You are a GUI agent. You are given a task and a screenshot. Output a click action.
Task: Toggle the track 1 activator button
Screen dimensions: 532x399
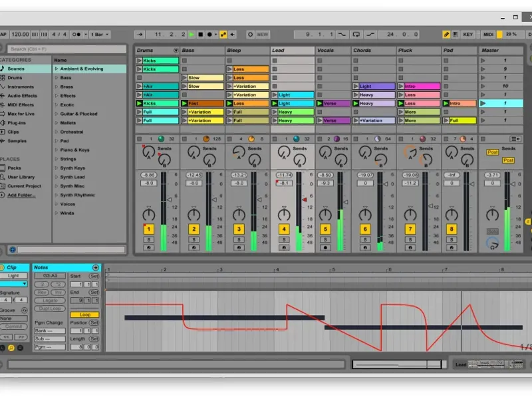[x=148, y=229]
